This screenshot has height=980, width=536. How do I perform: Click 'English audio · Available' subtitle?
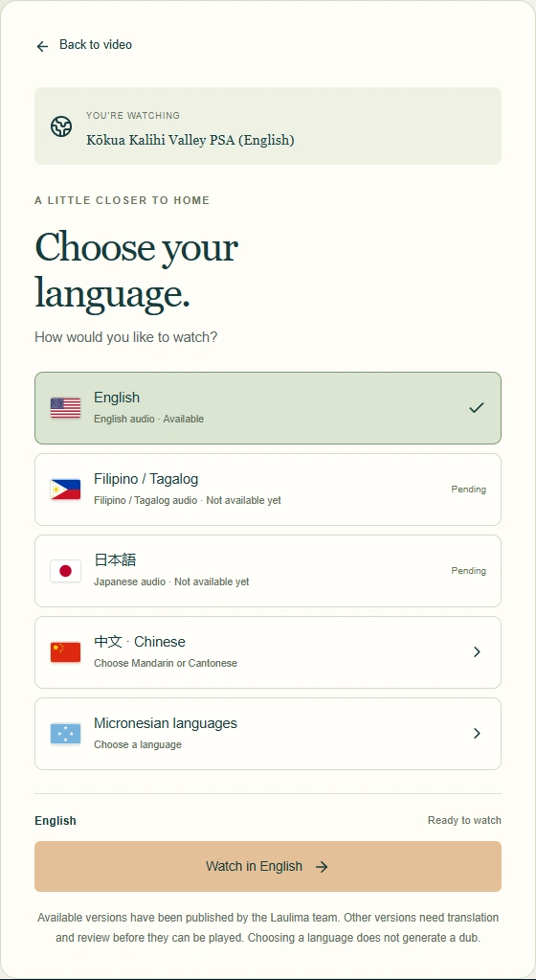click(148, 419)
